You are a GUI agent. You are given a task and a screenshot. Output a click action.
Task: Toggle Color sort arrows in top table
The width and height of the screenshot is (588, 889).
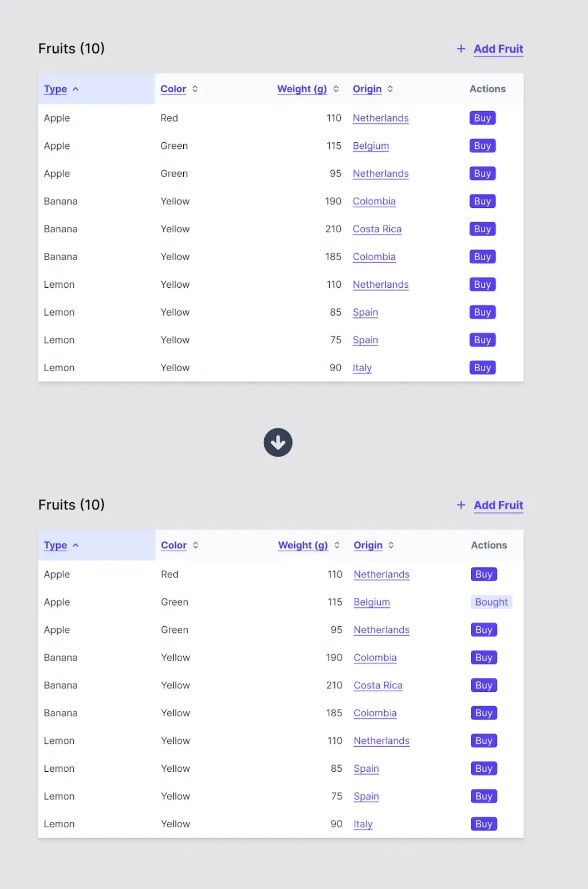click(x=195, y=89)
